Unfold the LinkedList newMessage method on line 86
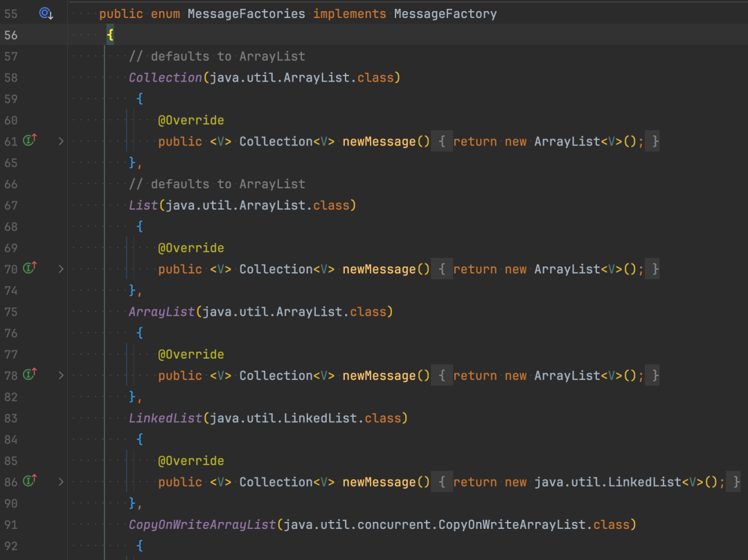The height and width of the screenshot is (560, 748). click(x=61, y=482)
